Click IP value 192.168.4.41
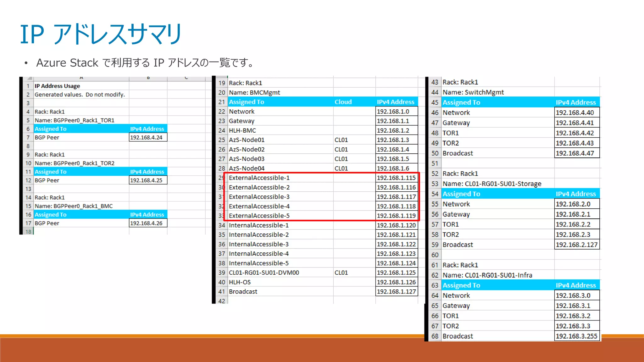Screen dimensions: 644x362 577,123
